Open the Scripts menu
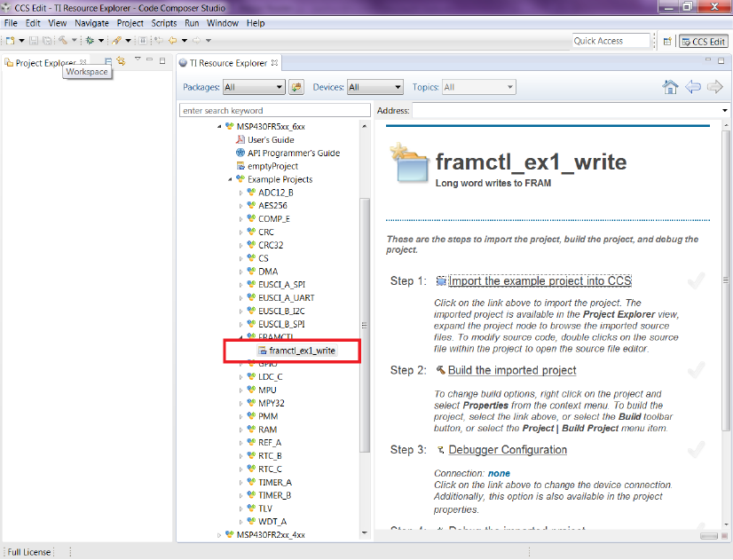Viewport: 733px width, 560px height. point(163,23)
